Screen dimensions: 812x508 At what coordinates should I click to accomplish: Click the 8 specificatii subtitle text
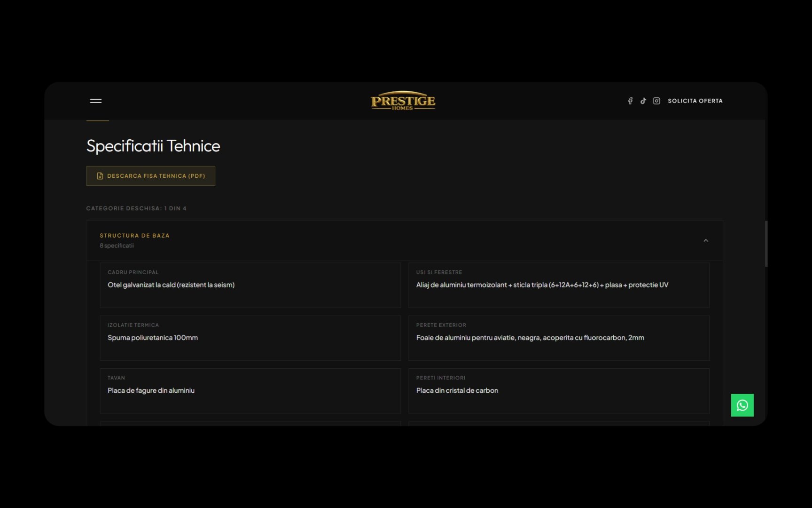(117, 246)
